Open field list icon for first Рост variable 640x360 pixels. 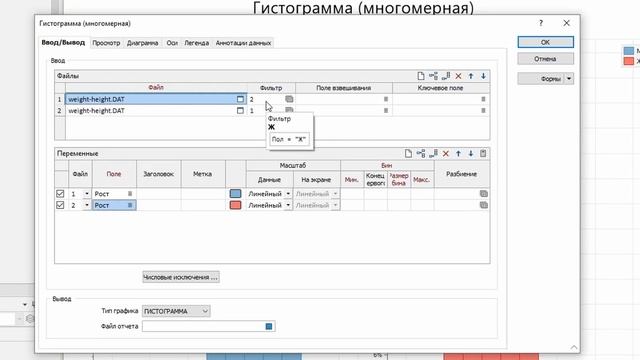[x=130, y=194]
